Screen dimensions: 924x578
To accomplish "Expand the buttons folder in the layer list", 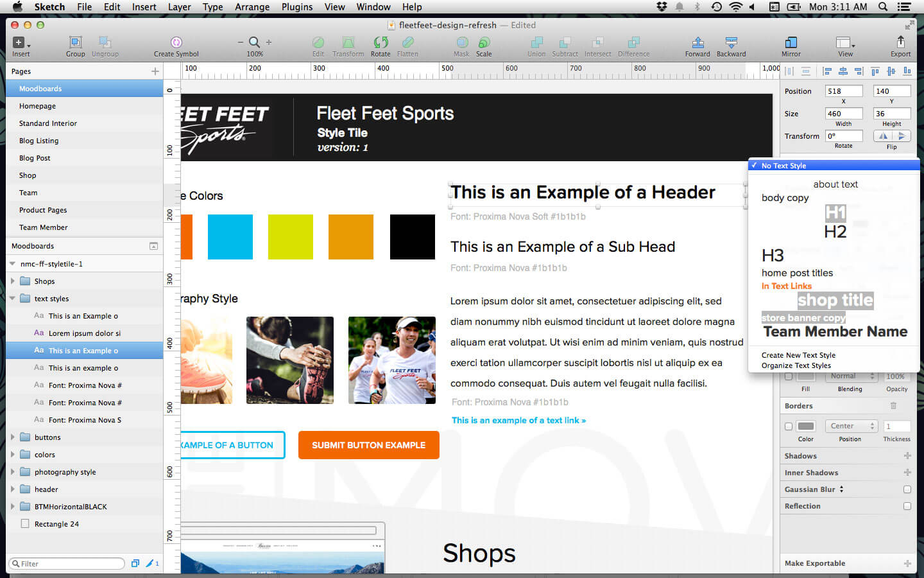I will (x=12, y=437).
